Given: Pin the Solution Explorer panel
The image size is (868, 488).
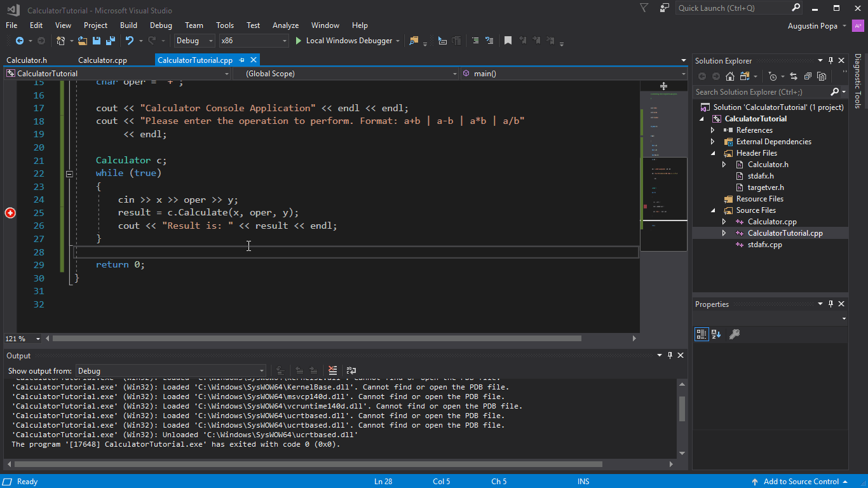Looking at the screenshot, I should pos(831,60).
